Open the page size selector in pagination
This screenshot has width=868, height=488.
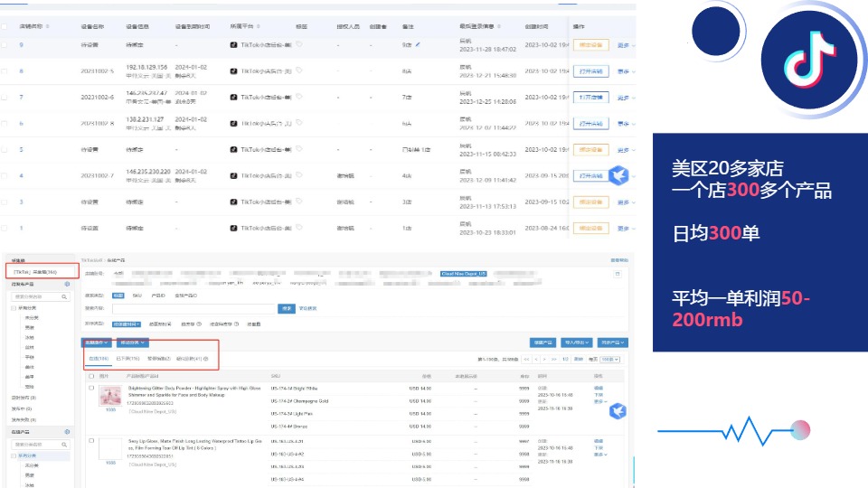(610, 359)
